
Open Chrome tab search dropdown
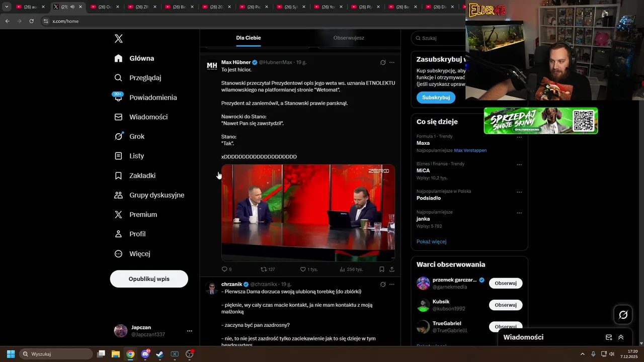coord(7,7)
